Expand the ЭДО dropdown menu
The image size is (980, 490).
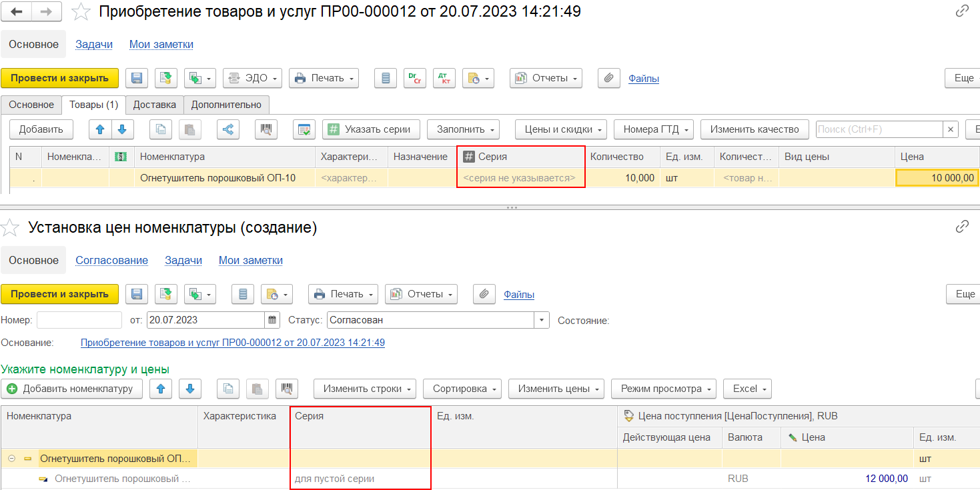pos(252,78)
